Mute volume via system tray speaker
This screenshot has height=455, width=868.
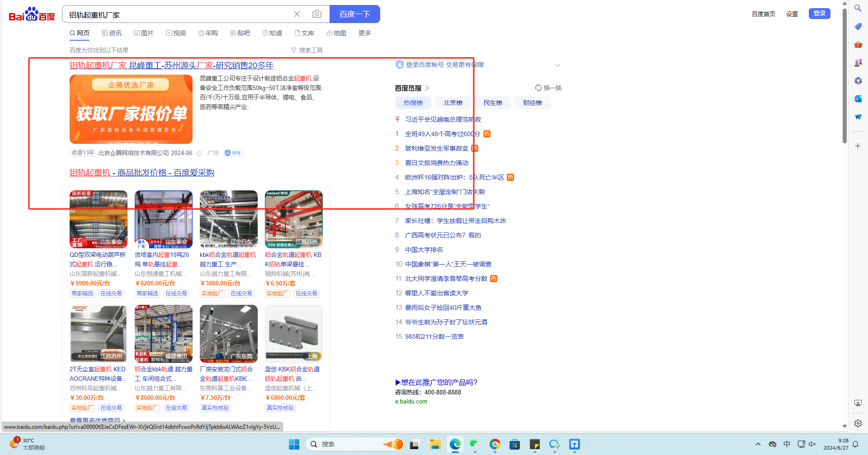(x=812, y=444)
